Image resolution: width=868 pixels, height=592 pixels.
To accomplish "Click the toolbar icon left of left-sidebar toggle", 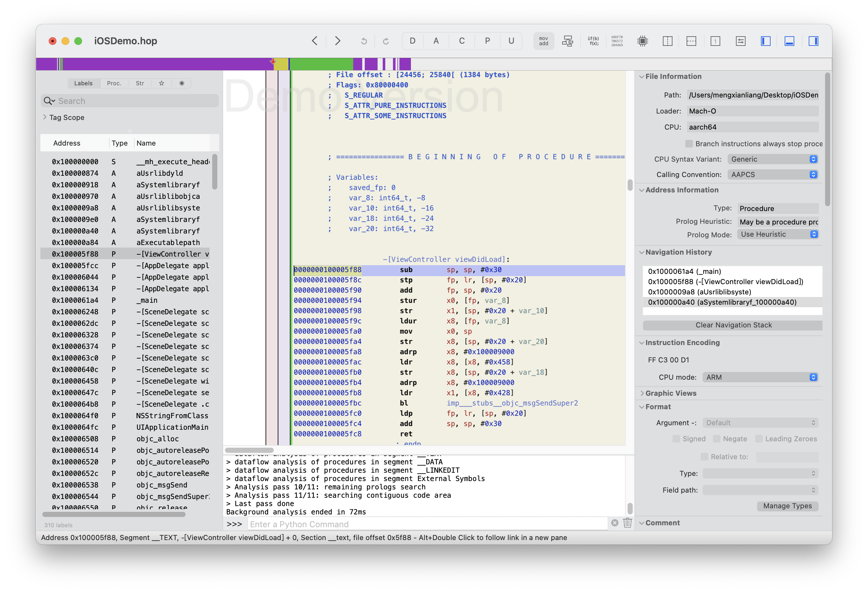I will tap(740, 41).
